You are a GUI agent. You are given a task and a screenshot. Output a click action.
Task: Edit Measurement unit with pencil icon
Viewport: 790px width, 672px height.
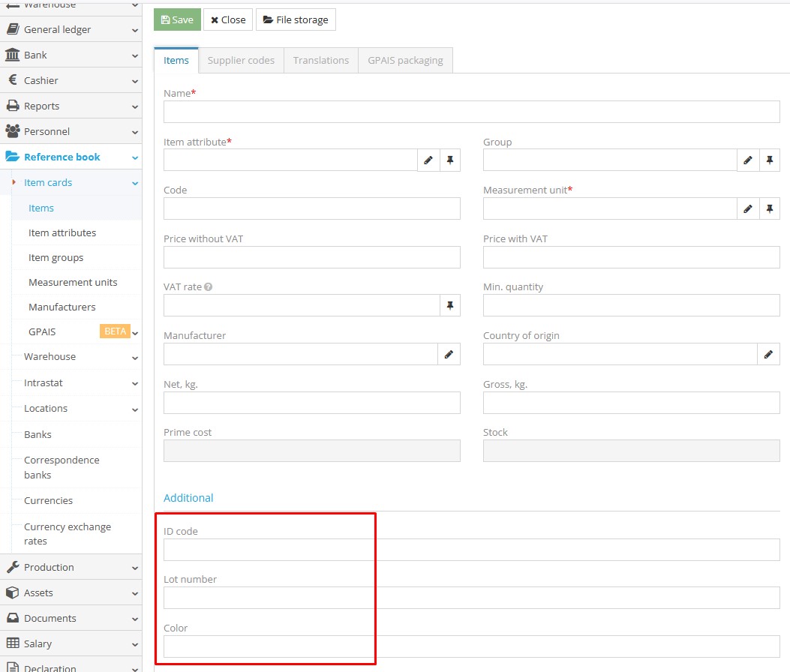tap(747, 208)
